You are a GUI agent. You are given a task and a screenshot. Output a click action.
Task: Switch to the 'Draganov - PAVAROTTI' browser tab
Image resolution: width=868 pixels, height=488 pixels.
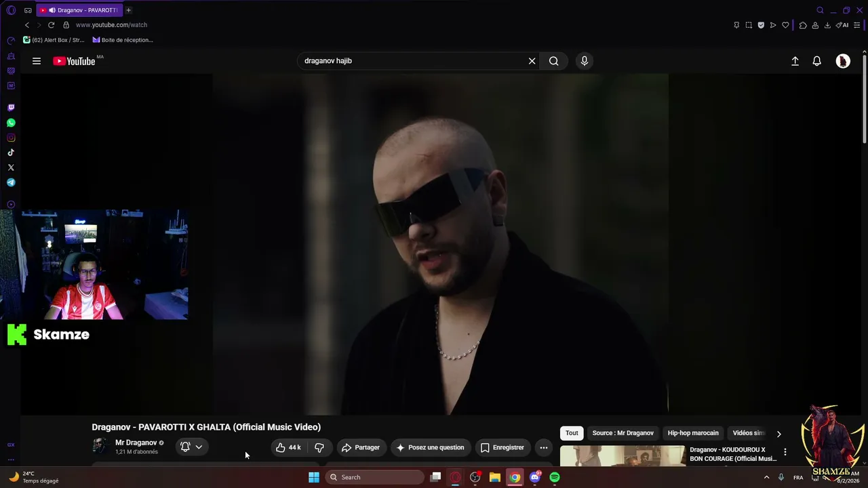pyautogui.click(x=79, y=10)
